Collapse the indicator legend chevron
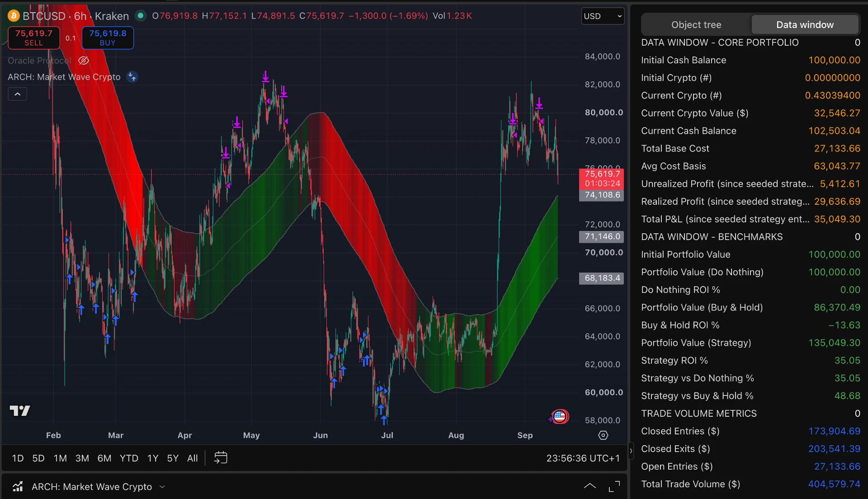 point(17,94)
